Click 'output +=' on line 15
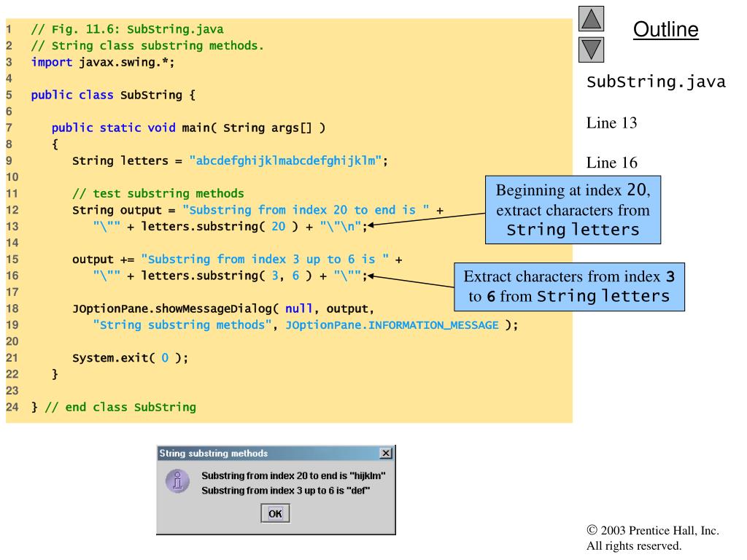 pos(104,260)
